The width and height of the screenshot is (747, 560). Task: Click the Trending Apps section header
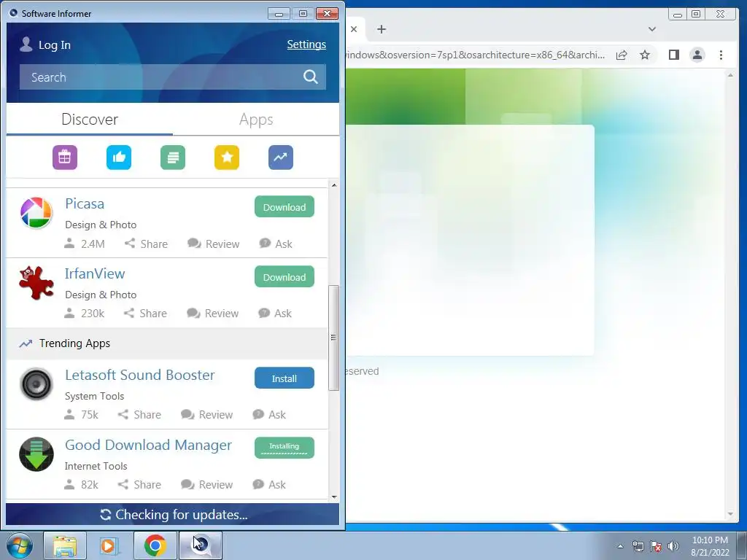[x=167, y=343]
